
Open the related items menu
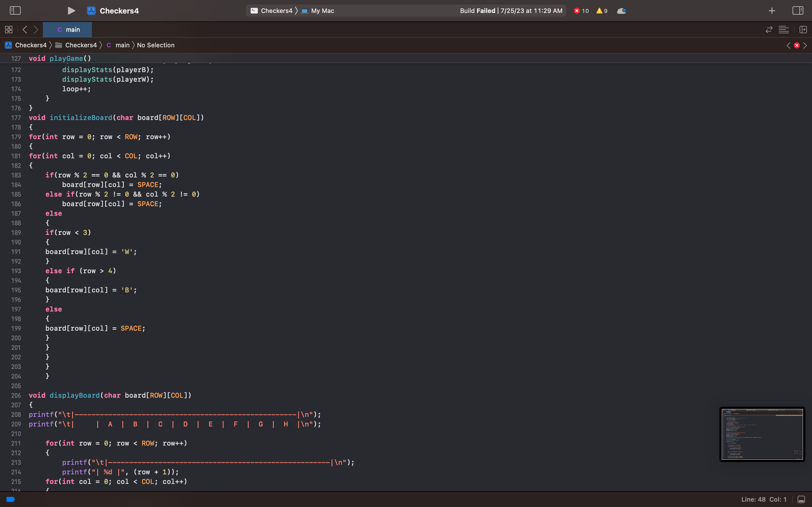[x=9, y=30]
